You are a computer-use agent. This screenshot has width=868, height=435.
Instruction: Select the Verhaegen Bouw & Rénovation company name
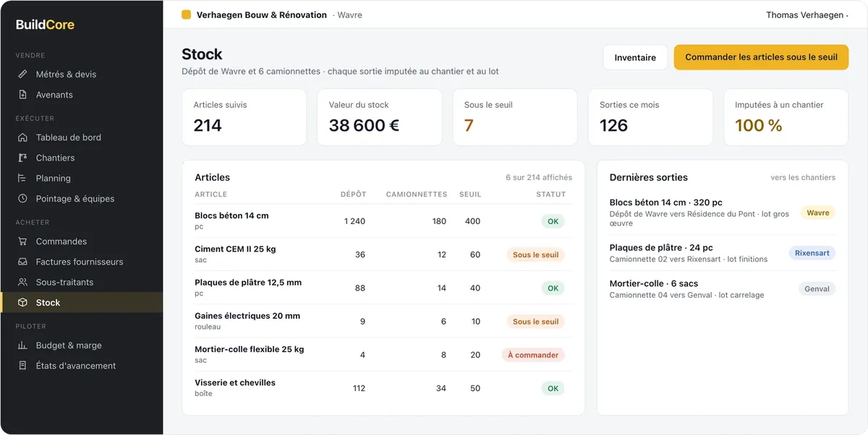coord(262,15)
